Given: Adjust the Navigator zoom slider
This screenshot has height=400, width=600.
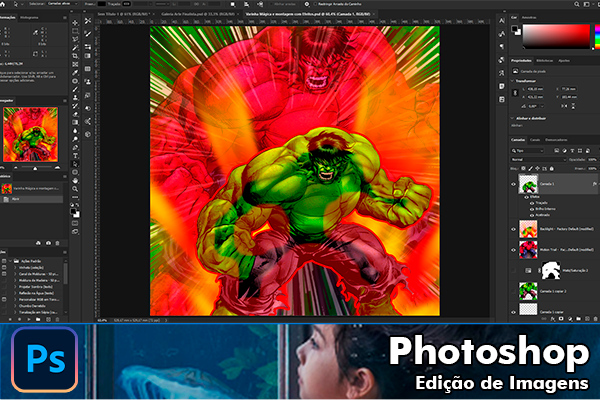Looking at the screenshot, I should tap(35, 168).
